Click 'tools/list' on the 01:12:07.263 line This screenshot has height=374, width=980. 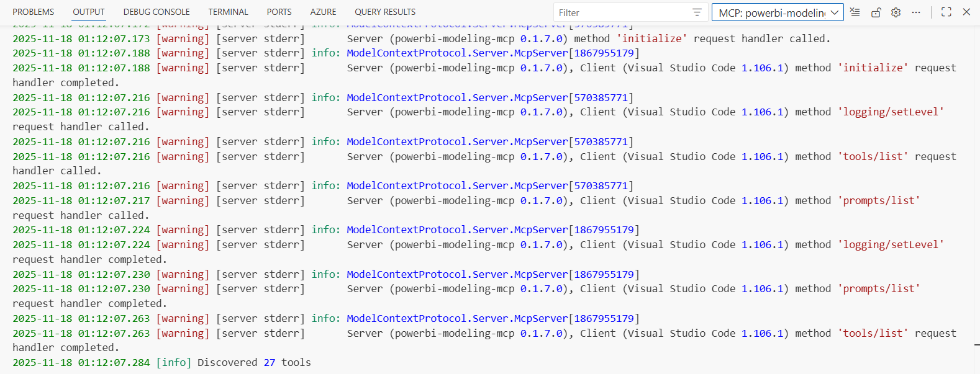pyautogui.click(x=873, y=333)
